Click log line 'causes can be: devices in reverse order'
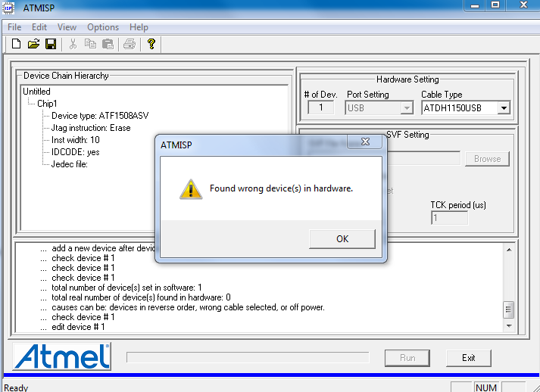540x392 pixels. 188,307
